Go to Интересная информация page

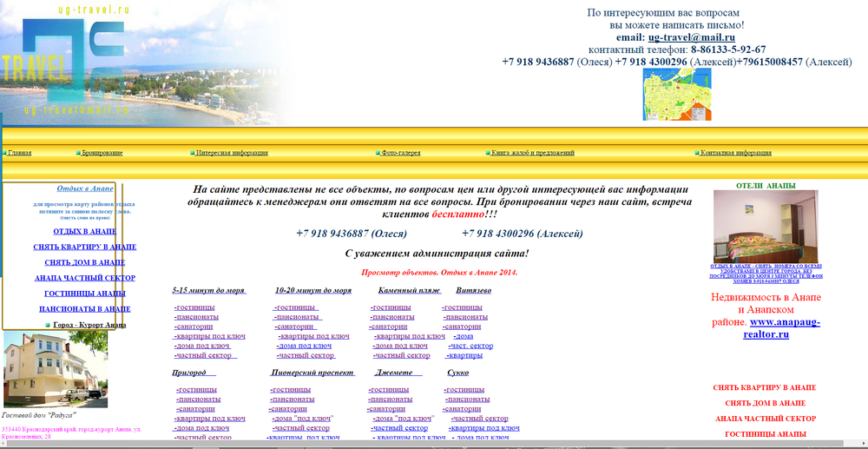[x=232, y=153]
